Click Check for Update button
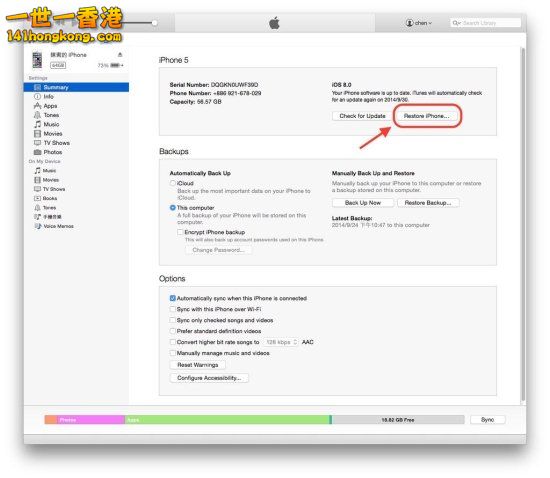The height and width of the screenshot is (478, 550). coord(362,116)
